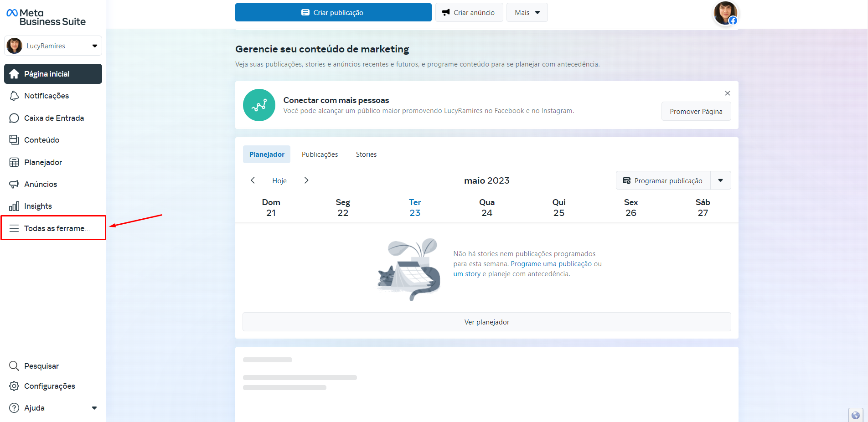Select Sex 26 in the calendar

(x=631, y=207)
